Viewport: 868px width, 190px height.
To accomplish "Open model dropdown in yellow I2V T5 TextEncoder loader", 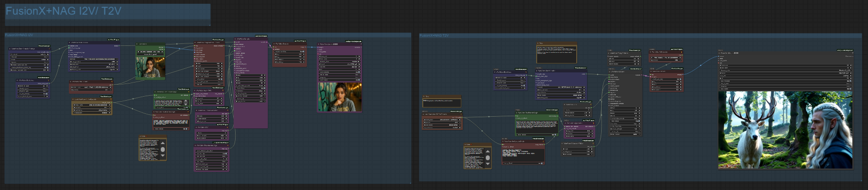I will 91,105.
